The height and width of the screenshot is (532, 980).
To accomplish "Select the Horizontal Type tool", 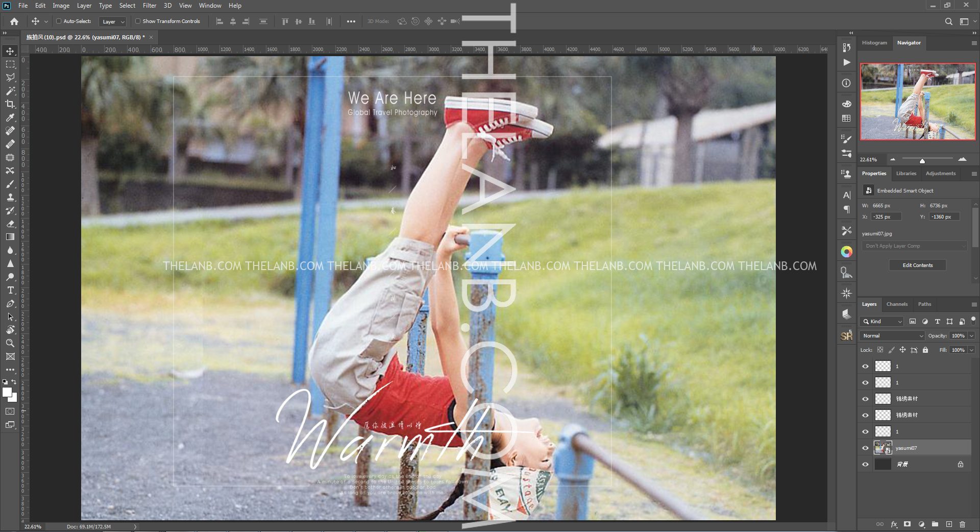I will [10, 290].
